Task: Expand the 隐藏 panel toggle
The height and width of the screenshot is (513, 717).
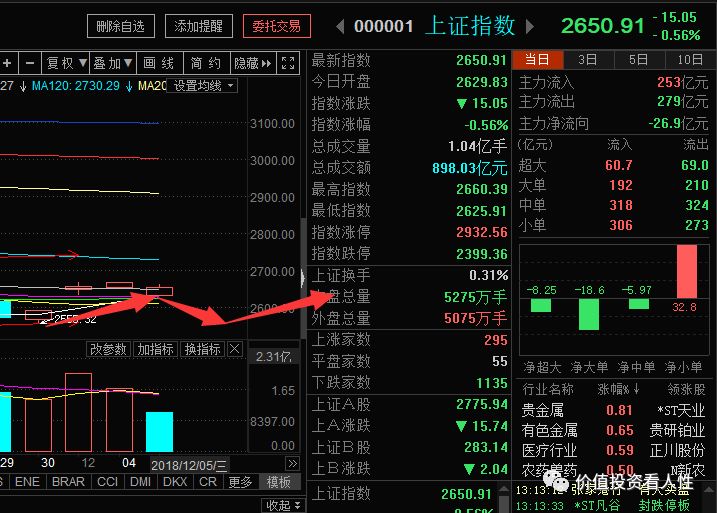Action: pyautogui.click(x=252, y=63)
